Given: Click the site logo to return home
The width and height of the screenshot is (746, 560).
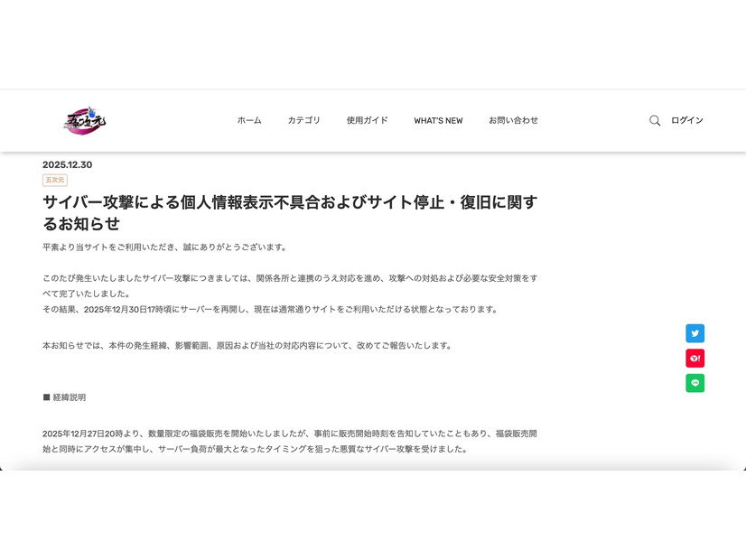Looking at the screenshot, I should pyautogui.click(x=84, y=121).
